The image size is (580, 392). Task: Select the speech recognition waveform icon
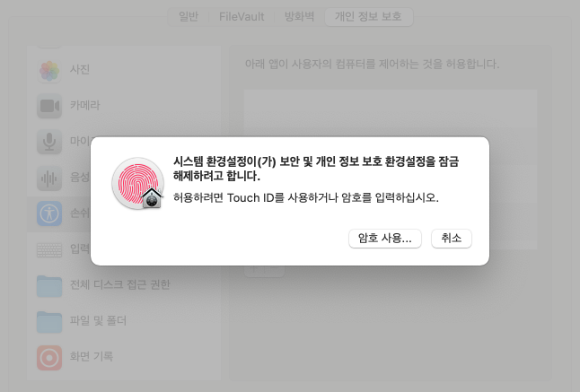point(49,179)
